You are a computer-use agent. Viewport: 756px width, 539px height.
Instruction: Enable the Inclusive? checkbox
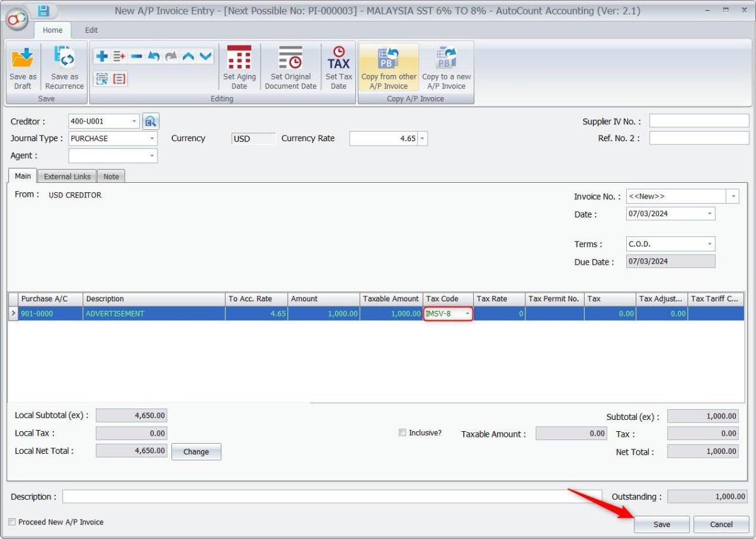pos(401,432)
